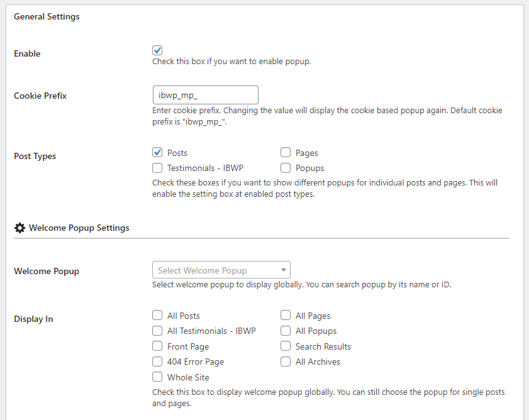Check the All Posts display option

click(x=157, y=316)
